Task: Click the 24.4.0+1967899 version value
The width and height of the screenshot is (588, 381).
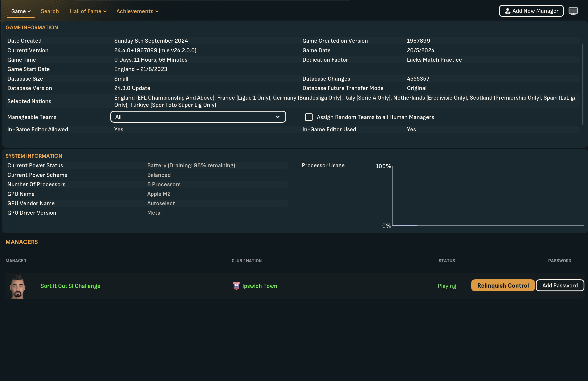Action: pos(155,50)
